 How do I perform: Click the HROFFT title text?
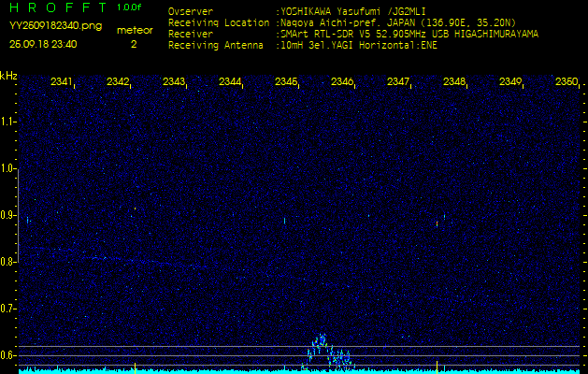[56, 7]
